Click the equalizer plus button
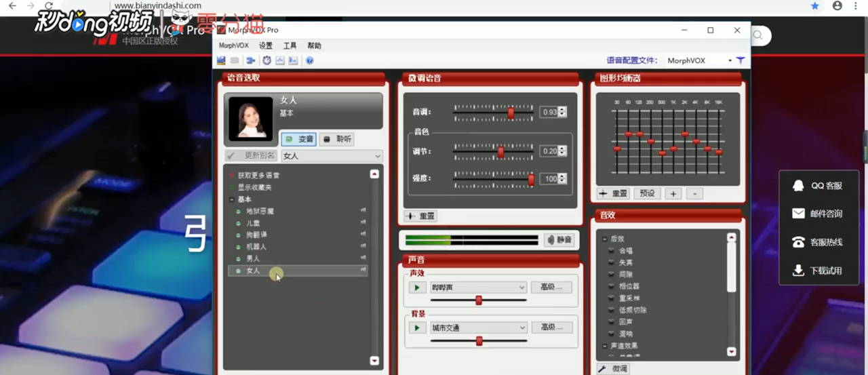This screenshot has width=868, height=375. 673,193
